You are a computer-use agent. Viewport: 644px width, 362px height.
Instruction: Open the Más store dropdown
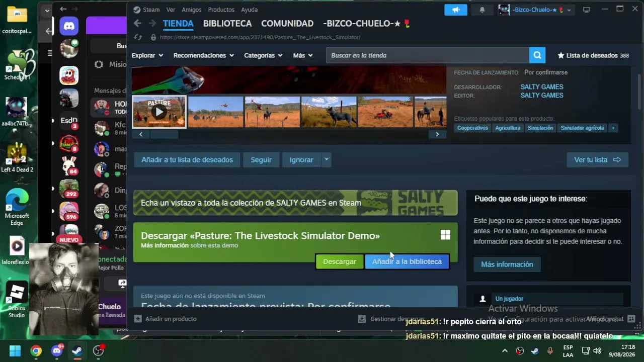(303, 55)
